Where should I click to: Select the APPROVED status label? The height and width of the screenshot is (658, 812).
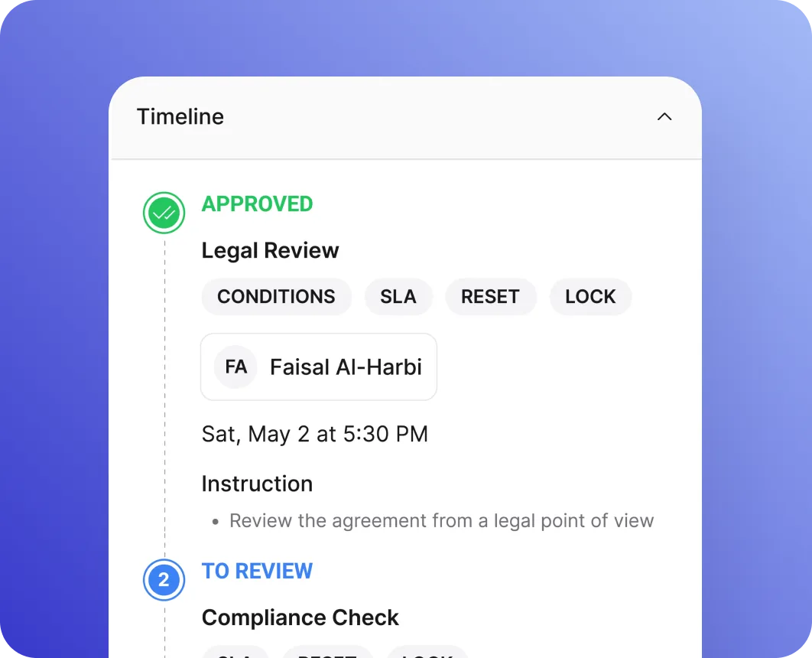pyautogui.click(x=257, y=204)
